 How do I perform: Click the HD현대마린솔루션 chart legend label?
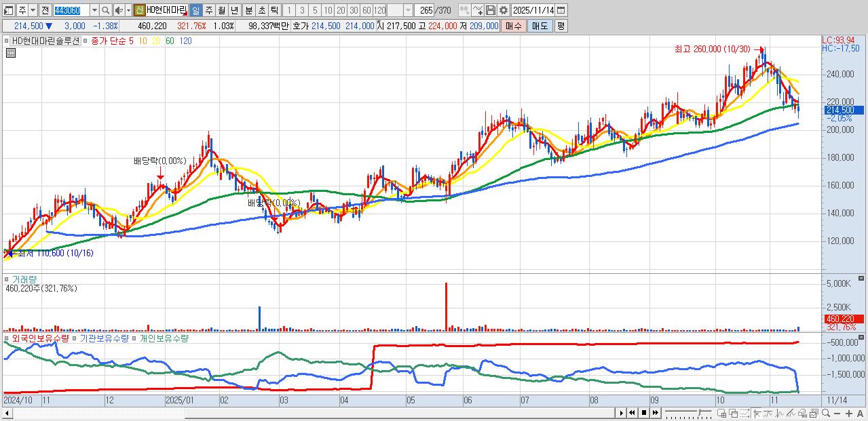click(45, 41)
